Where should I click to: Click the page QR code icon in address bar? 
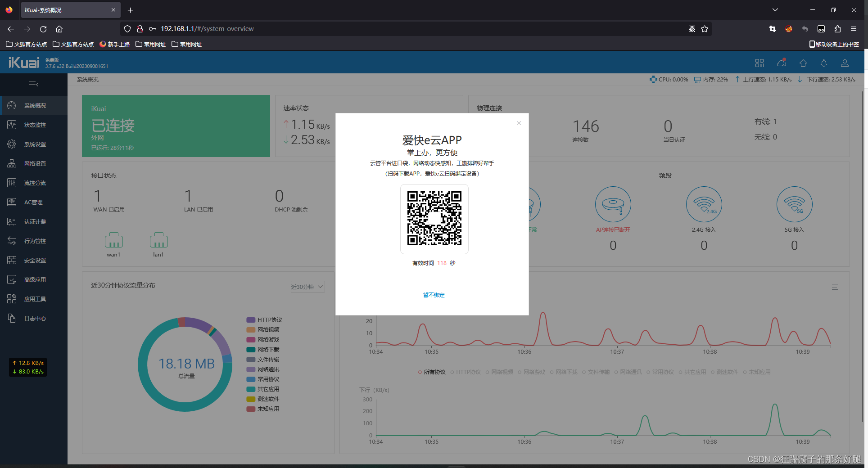coord(692,29)
